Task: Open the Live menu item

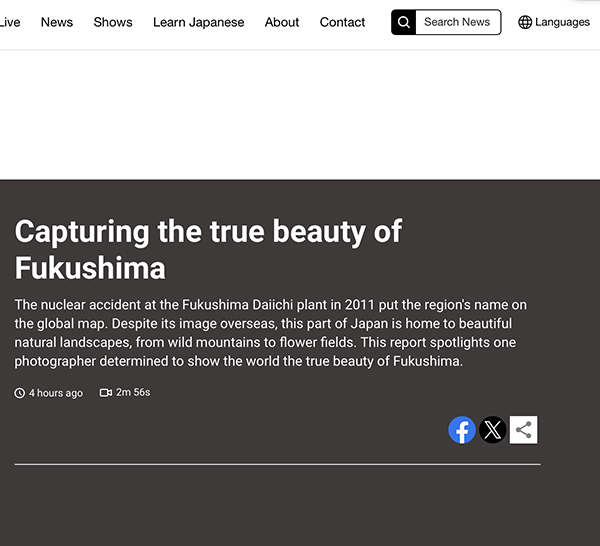Action: point(10,22)
